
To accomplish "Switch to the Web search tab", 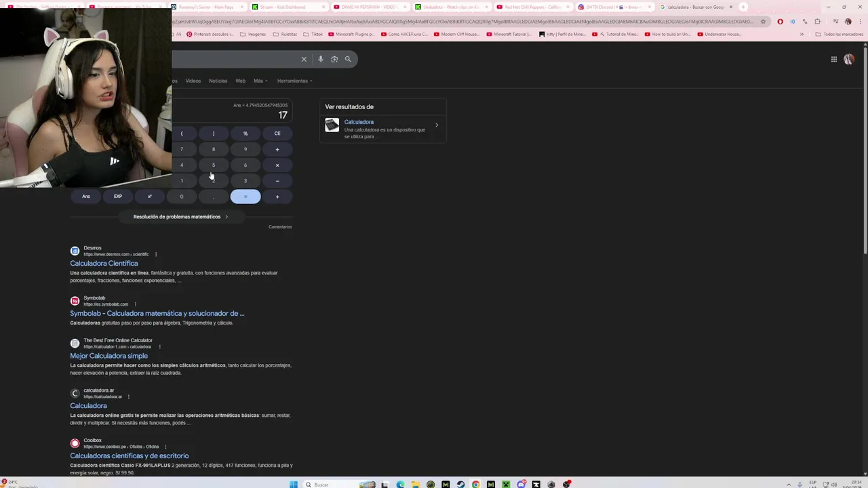I will [241, 81].
